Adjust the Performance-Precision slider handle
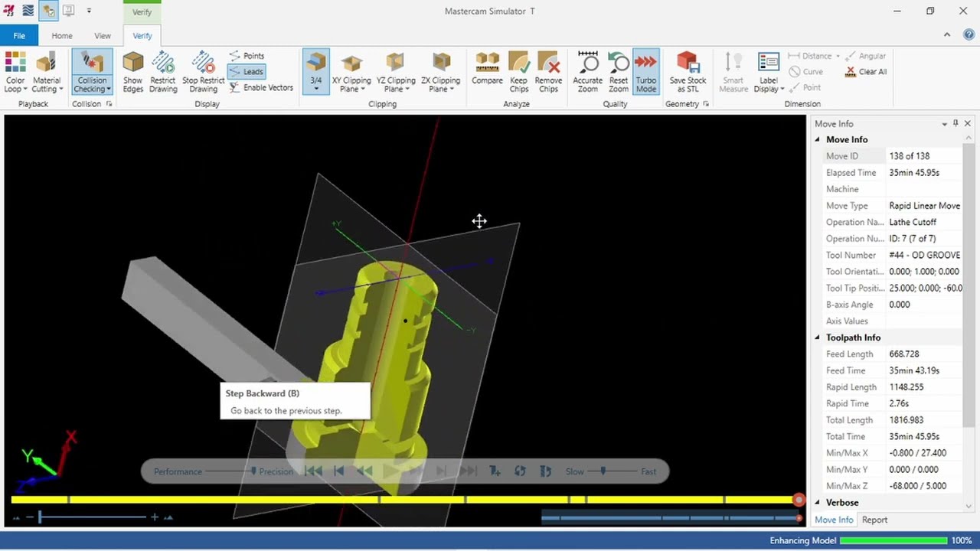The height and width of the screenshot is (551, 980). [x=253, y=471]
